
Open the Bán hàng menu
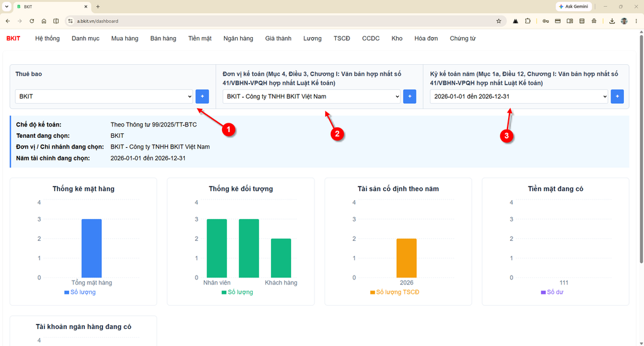(163, 38)
